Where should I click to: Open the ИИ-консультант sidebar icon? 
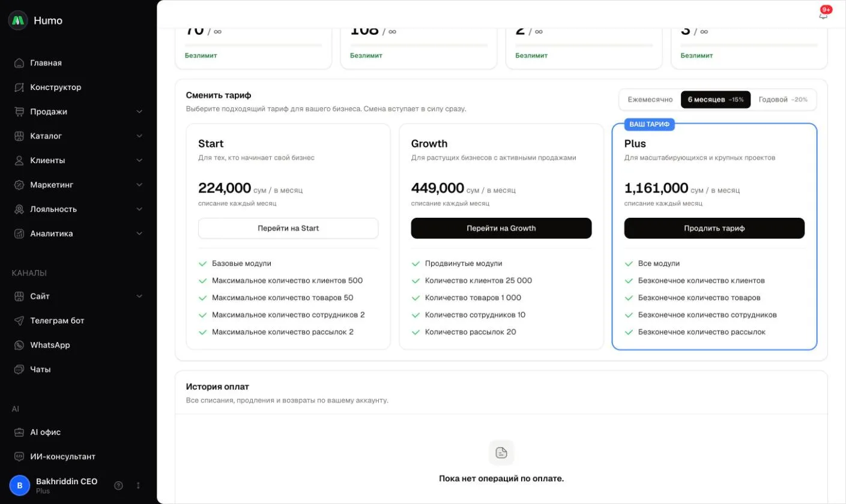coord(19,457)
